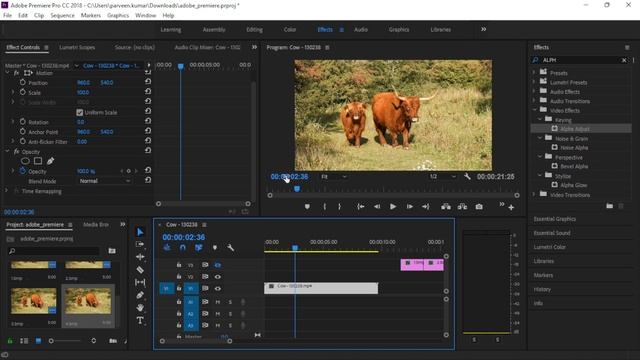Click the Add Marker button in Program monitor
This screenshot has height=360, width=640.
point(307,207)
